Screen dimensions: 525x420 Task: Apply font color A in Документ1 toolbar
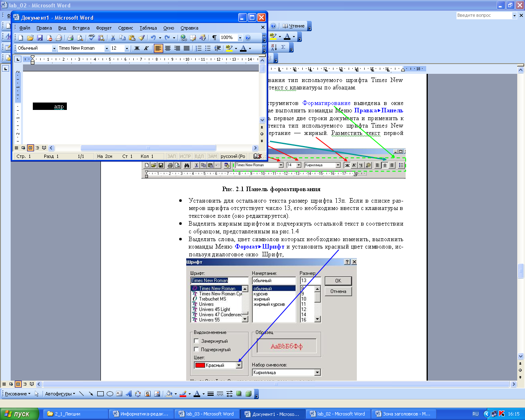(x=243, y=48)
